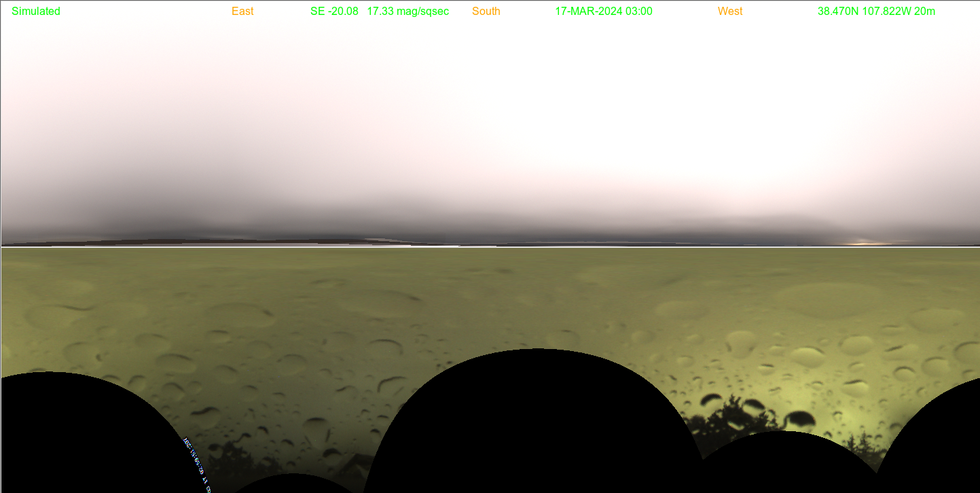Click the white horizon line below East label
The height and width of the screenshot is (493, 980).
tap(242, 247)
